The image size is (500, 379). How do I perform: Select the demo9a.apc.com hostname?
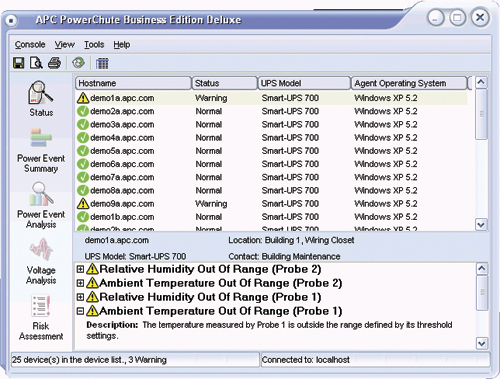[122, 204]
